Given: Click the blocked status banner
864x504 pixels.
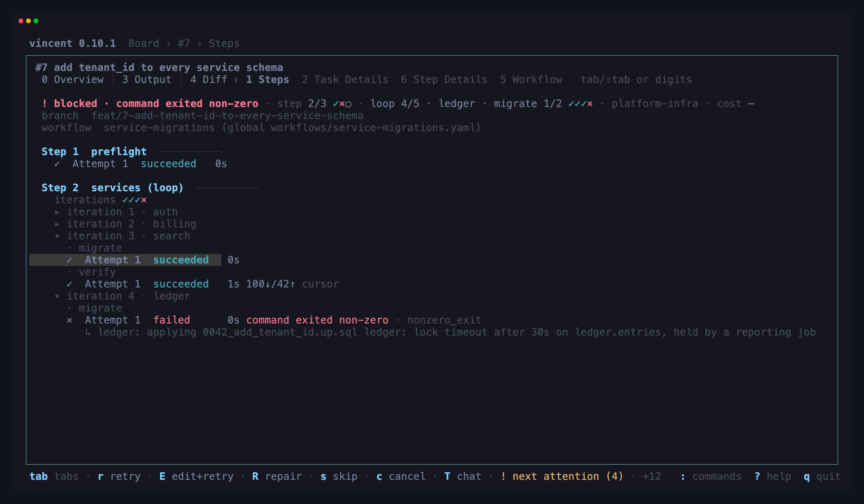Looking at the screenshot, I should tap(150, 104).
